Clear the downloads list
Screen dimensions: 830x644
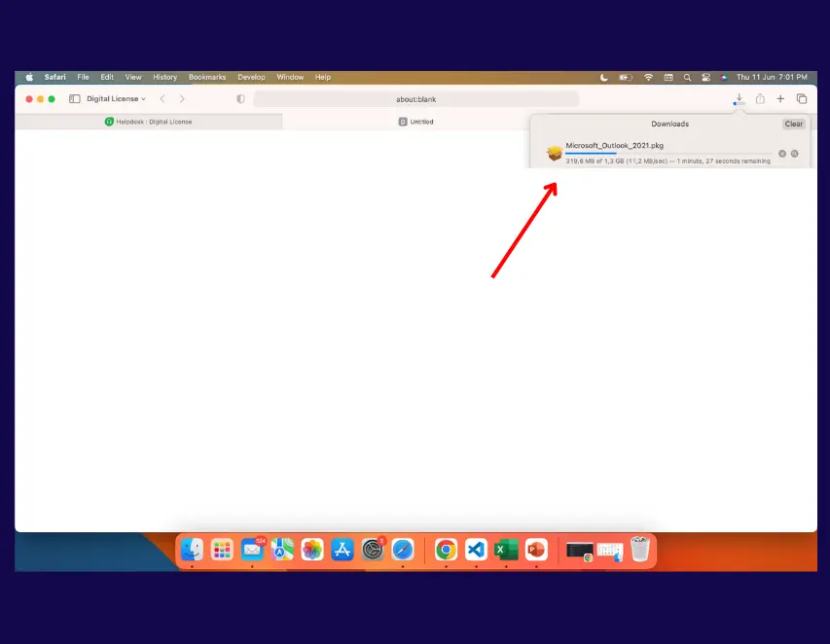point(793,124)
